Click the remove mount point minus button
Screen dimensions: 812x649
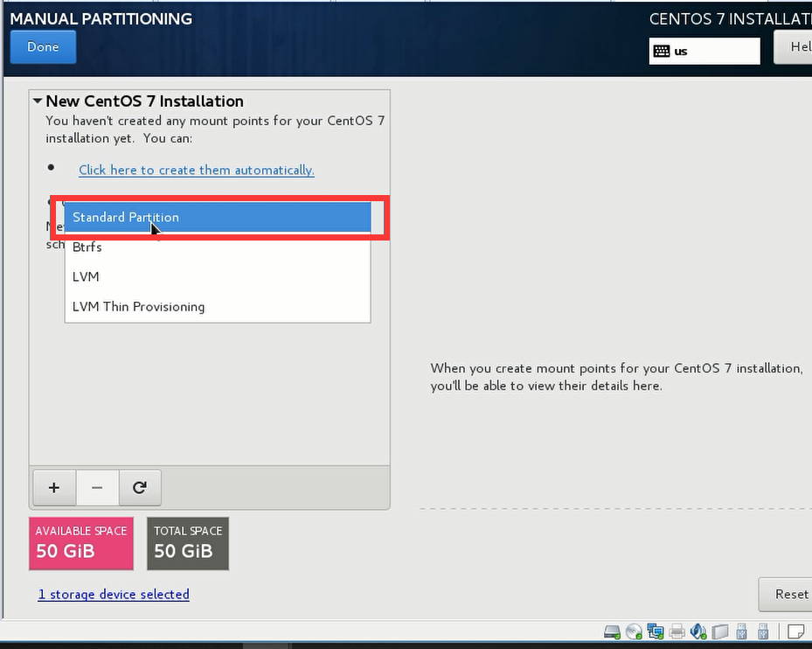[x=97, y=488]
